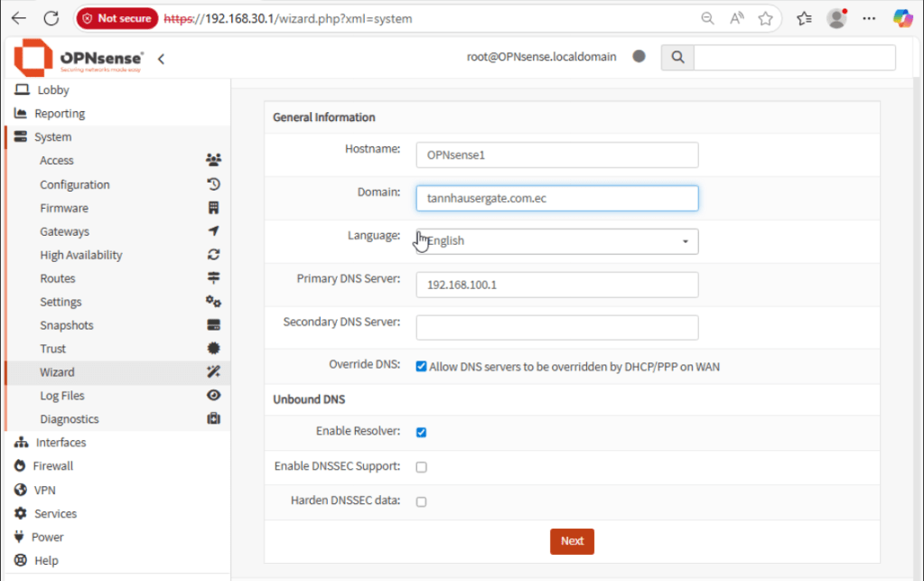Uncheck the Override DNS checkbox
This screenshot has height=581, width=924.
pyautogui.click(x=421, y=367)
